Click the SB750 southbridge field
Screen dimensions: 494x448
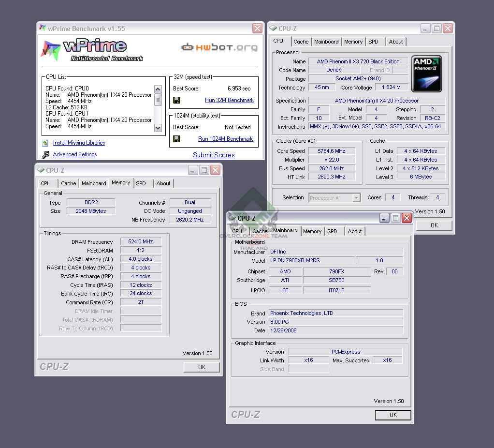coord(336,280)
